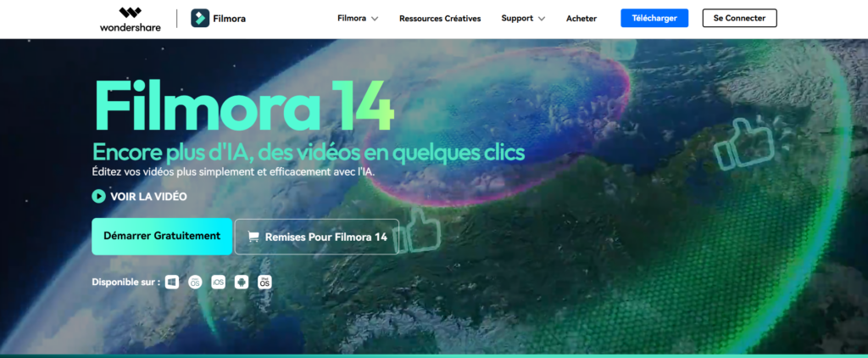Open the Acheter menu item
Screen dimensions: 868x358
(x=581, y=18)
